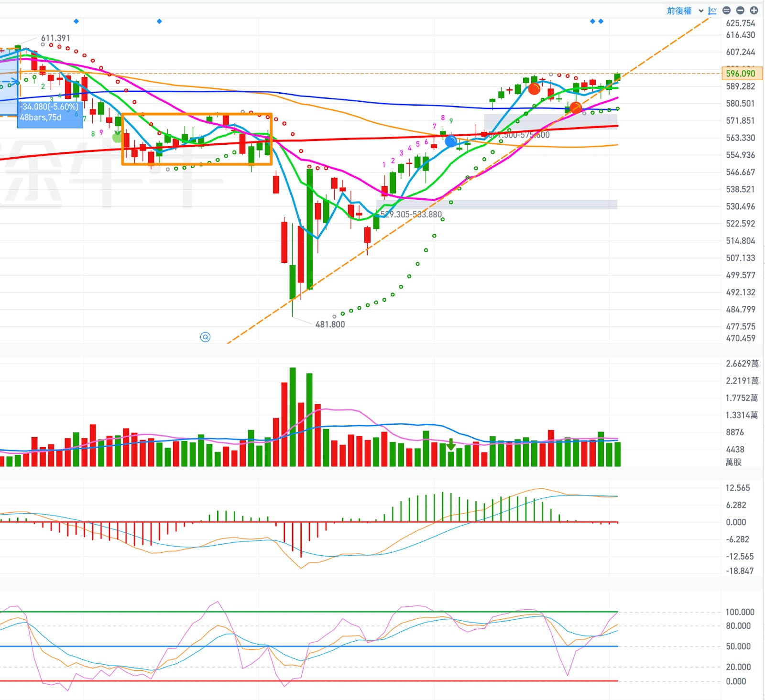The width and height of the screenshot is (765, 700).
Task: Click the 625.754 price axis label
Action: click(741, 23)
